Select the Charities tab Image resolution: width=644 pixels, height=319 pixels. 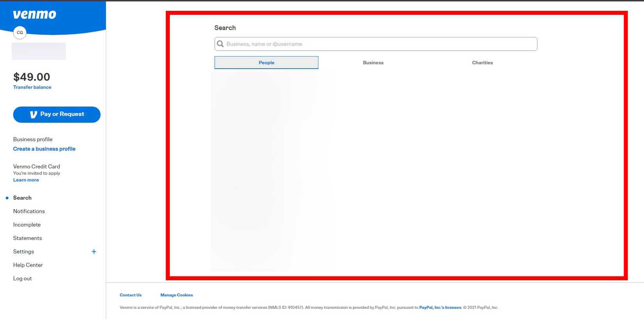[x=482, y=62]
